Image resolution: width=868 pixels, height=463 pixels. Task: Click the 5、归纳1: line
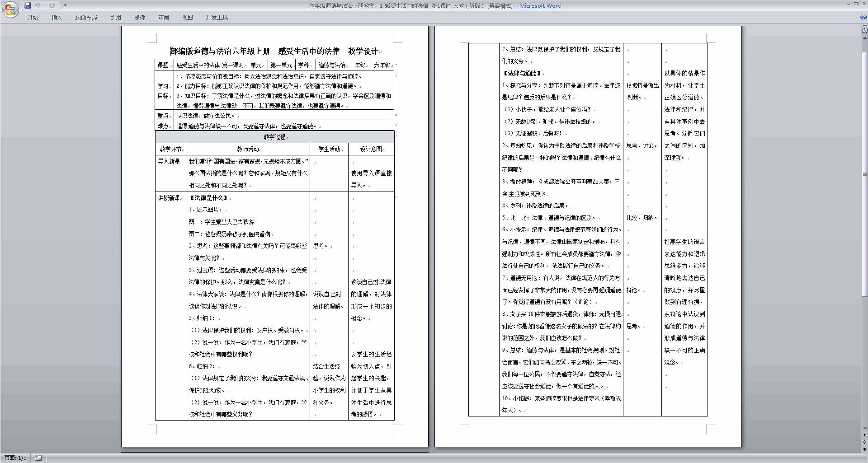click(x=202, y=318)
